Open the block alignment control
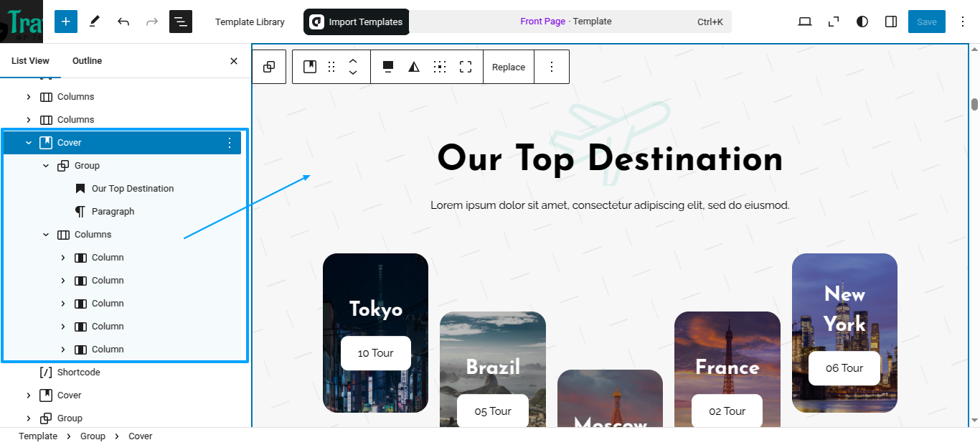The image size is (980, 445). [388, 67]
